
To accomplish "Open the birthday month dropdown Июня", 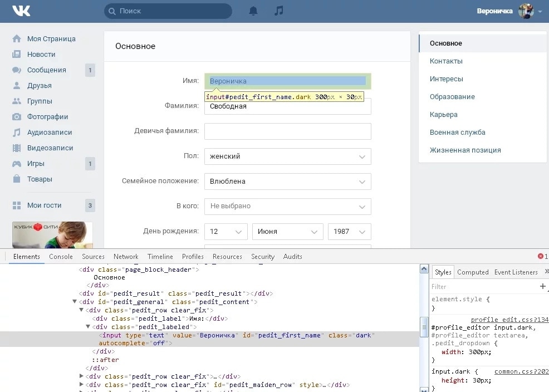I will (288, 231).
